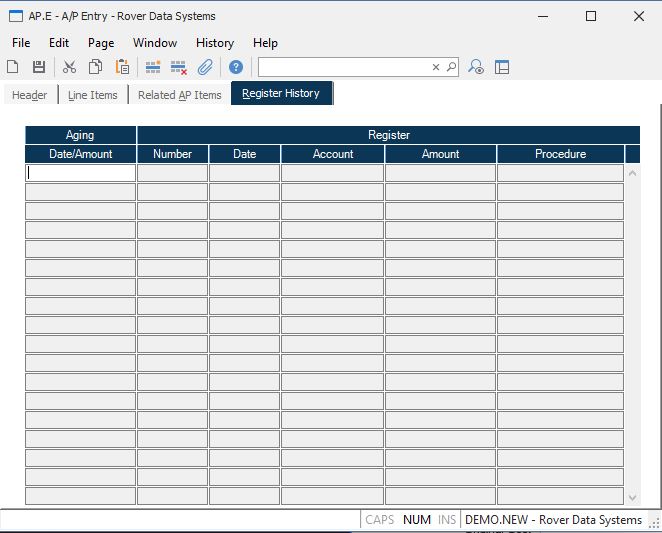Screen dimensions: 662x533
Task: Select the Related AP Items tab
Action: (179, 95)
